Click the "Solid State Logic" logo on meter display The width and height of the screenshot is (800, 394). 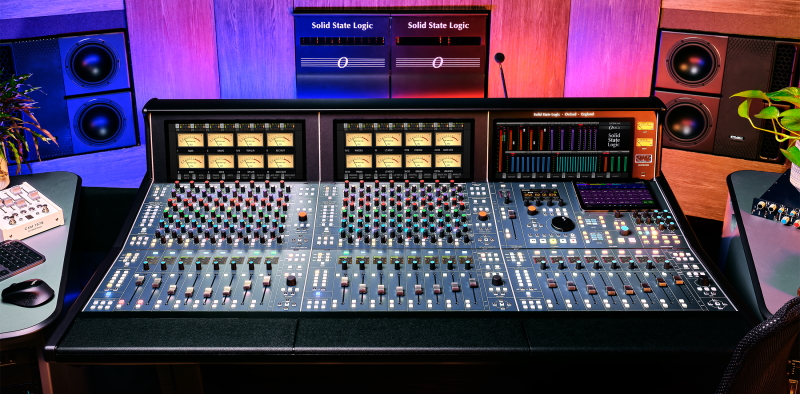click(x=614, y=140)
